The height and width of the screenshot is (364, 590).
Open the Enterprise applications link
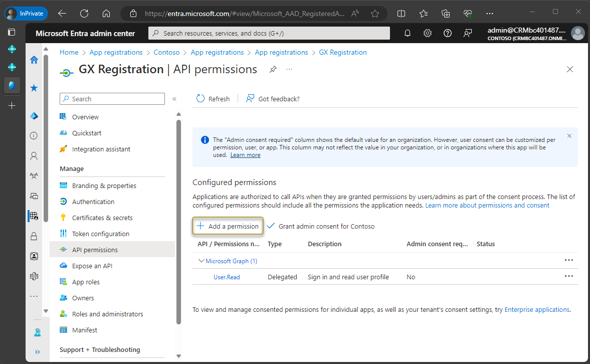click(x=537, y=309)
